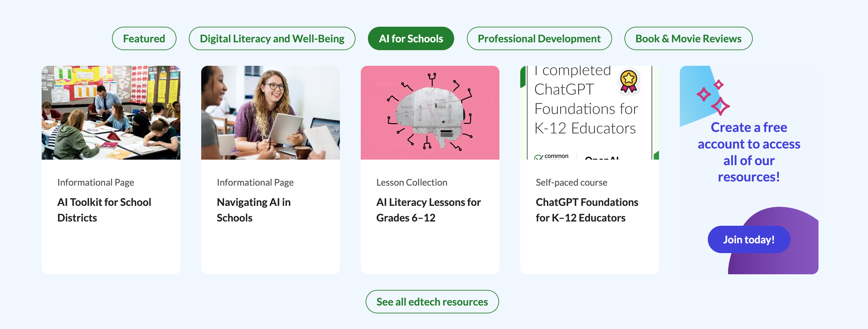Click See all edtech resources button
The image size is (868, 329).
pos(432,302)
